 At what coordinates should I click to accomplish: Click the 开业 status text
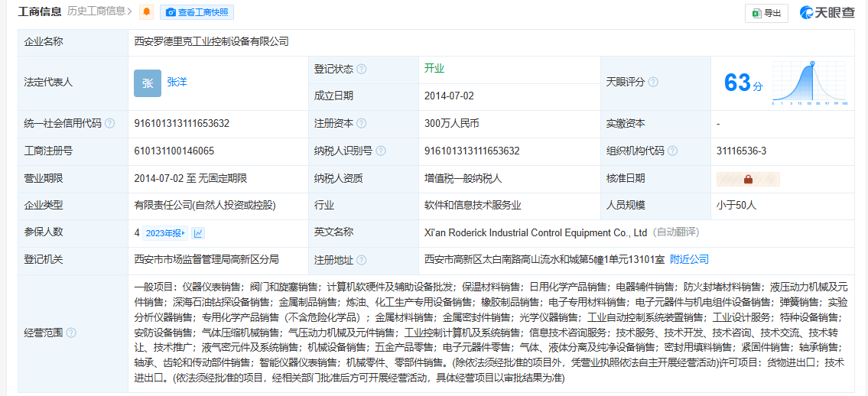(x=434, y=69)
